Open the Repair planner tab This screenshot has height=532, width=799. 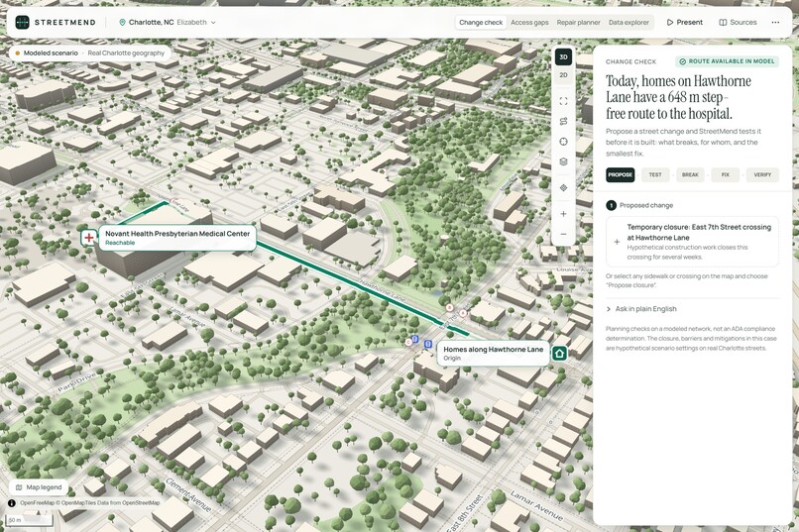tap(578, 23)
